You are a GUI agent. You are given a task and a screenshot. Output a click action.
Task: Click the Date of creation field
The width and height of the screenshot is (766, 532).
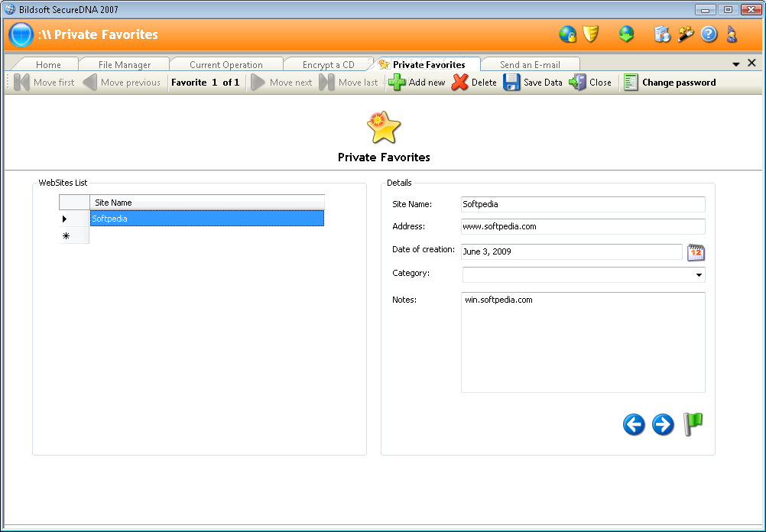[x=572, y=251]
